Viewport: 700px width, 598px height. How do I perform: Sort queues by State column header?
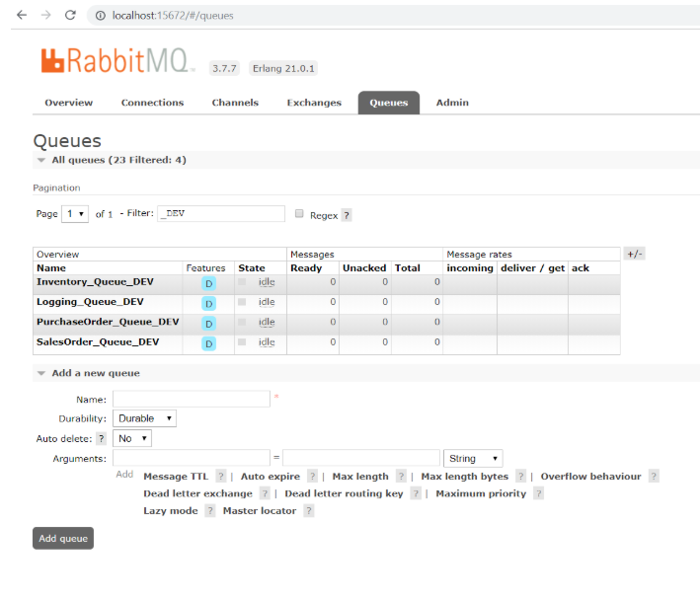[252, 267]
